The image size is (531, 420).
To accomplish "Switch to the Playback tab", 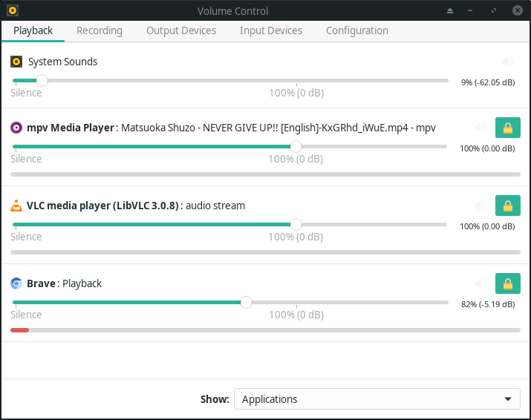I will (x=33, y=31).
